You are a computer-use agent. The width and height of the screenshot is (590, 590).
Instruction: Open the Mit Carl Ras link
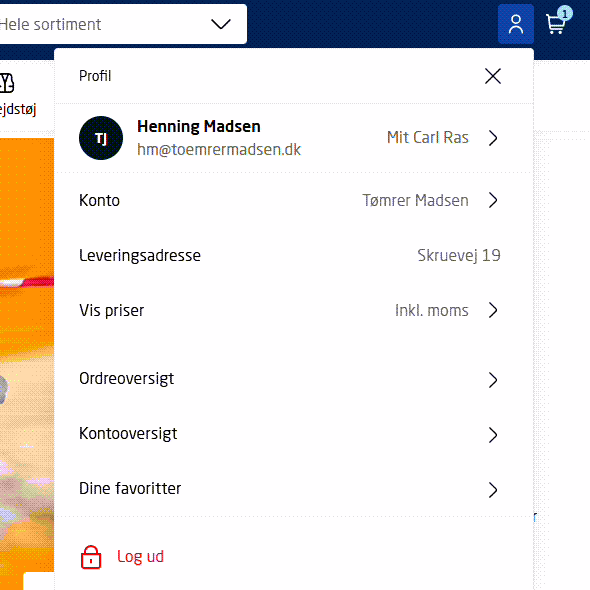point(427,138)
